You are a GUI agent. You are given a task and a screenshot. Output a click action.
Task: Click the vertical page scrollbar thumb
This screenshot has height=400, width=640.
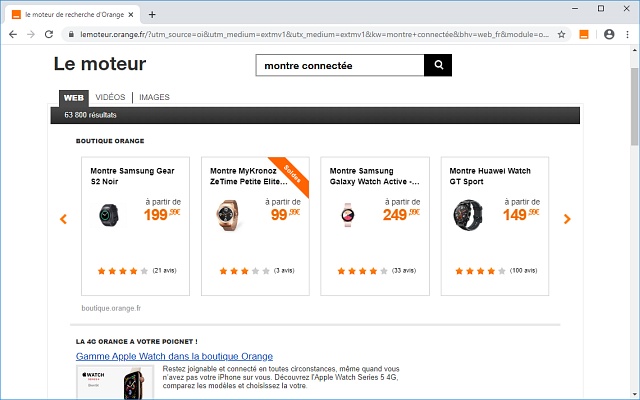tap(635, 107)
